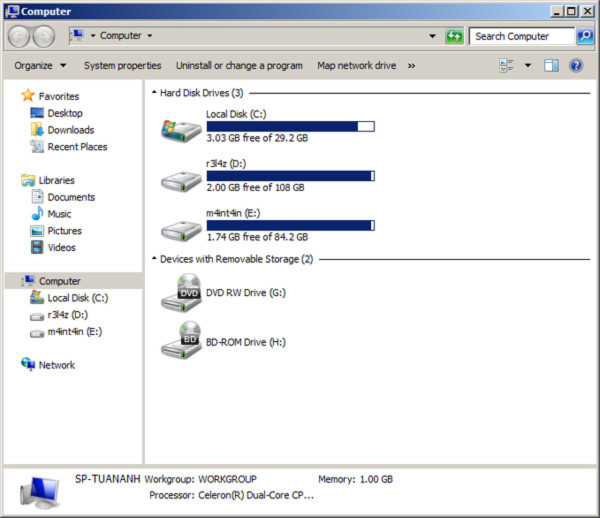The image size is (600, 518).
Task: Click the Processor: Celeron(R) Dual-Core detail
Action: click(232, 495)
